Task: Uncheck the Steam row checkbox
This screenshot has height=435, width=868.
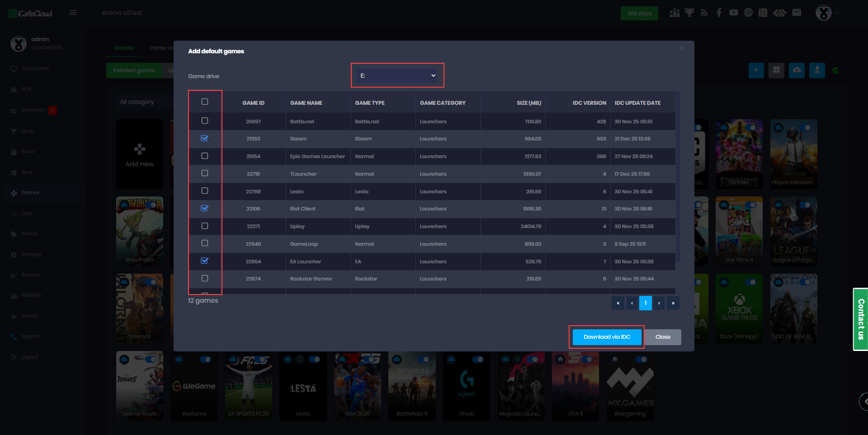Action: [205, 138]
